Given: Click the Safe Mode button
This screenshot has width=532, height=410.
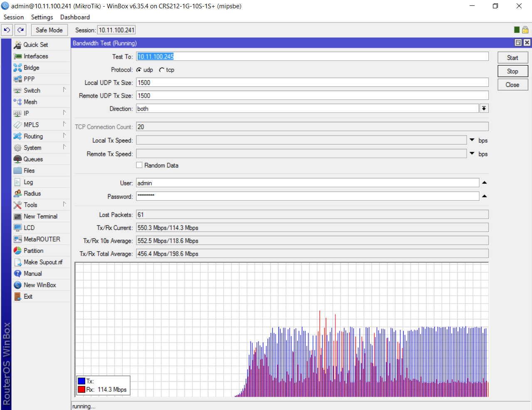Looking at the screenshot, I should [49, 30].
